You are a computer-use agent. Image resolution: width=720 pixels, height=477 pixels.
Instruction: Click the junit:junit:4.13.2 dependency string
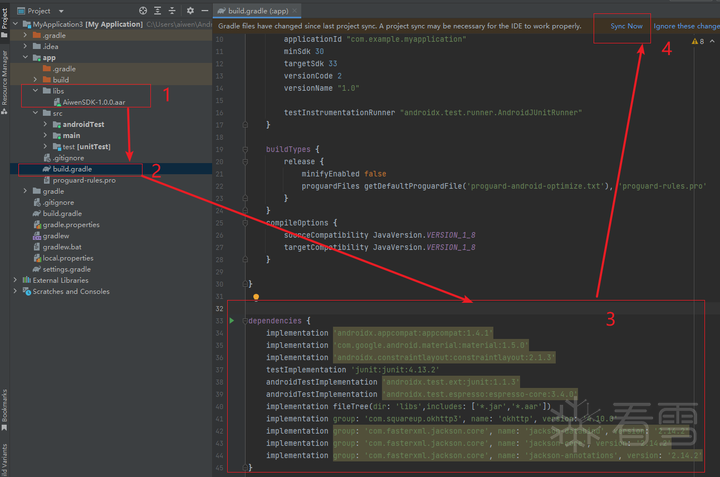395,370
